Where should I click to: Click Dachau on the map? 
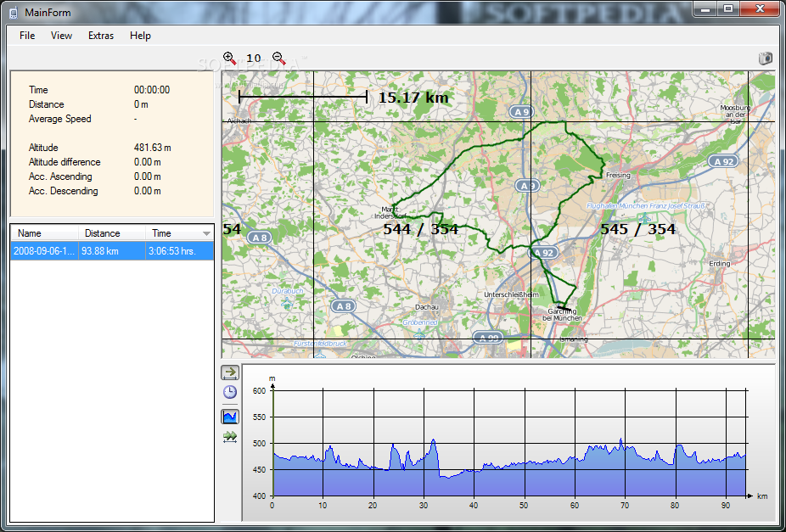427,307
